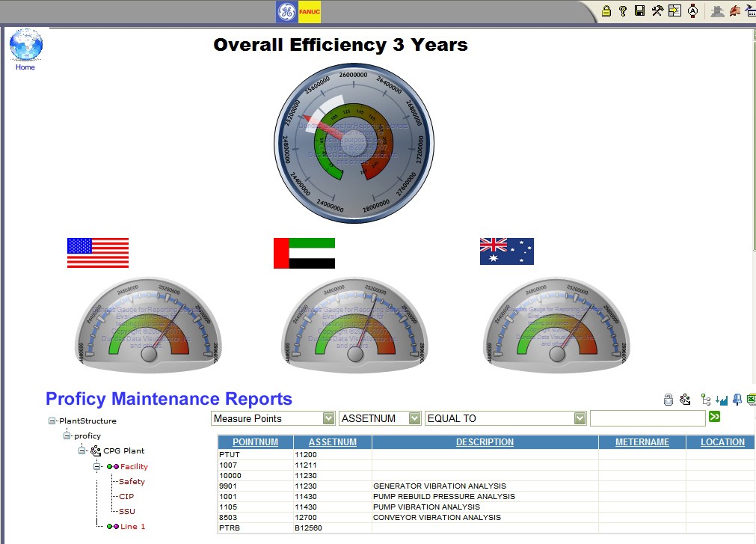Viewport: 756px width, 544px height.
Task: Sort by the DESCRIPTION column header
Action: pos(485,442)
